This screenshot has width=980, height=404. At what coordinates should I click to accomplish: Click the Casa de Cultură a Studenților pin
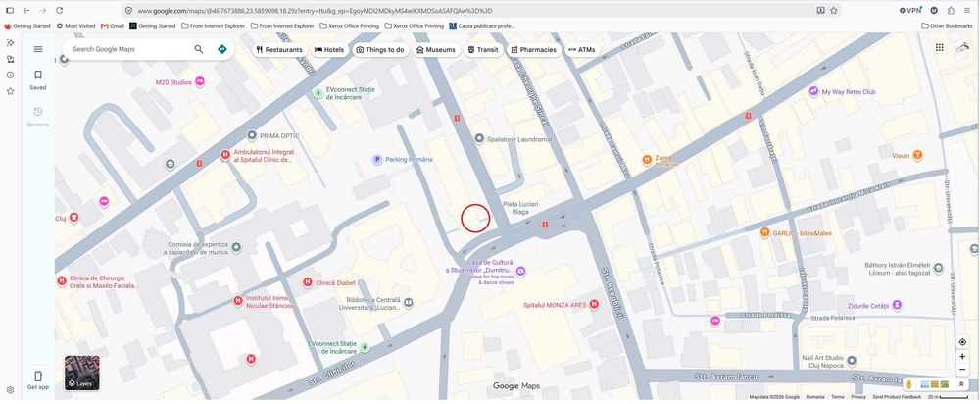coord(521,271)
